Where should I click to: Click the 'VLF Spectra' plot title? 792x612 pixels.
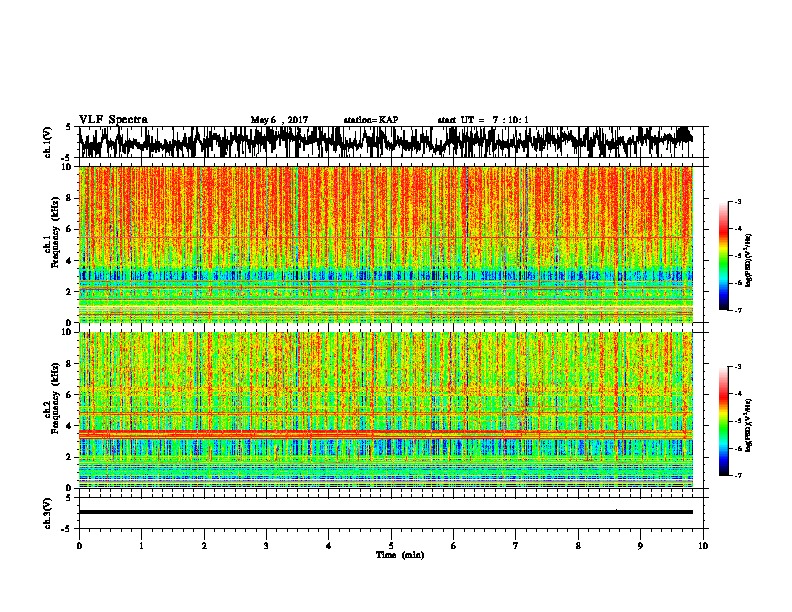tap(113, 120)
